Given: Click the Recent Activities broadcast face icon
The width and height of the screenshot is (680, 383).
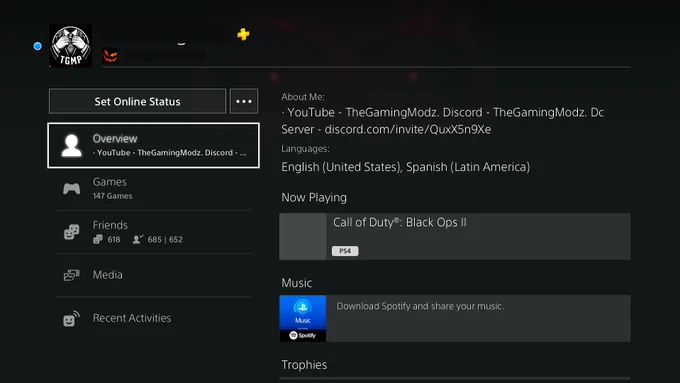Looking at the screenshot, I should (x=72, y=318).
